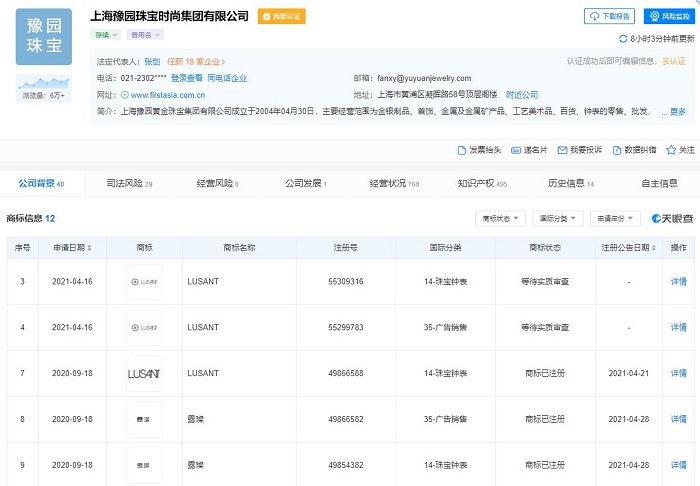This screenshot has width=700, height=486.
Task: Click the 天眼查 logo
Action: (673, 219)
